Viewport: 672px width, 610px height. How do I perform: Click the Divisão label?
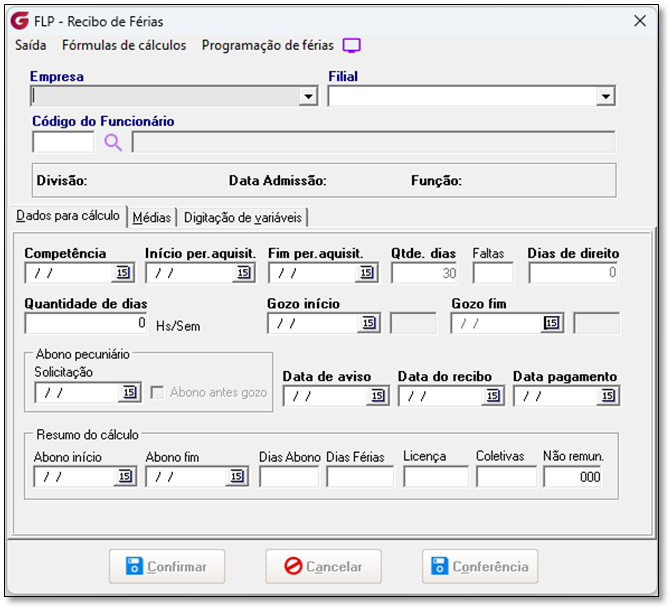(62, 180)
